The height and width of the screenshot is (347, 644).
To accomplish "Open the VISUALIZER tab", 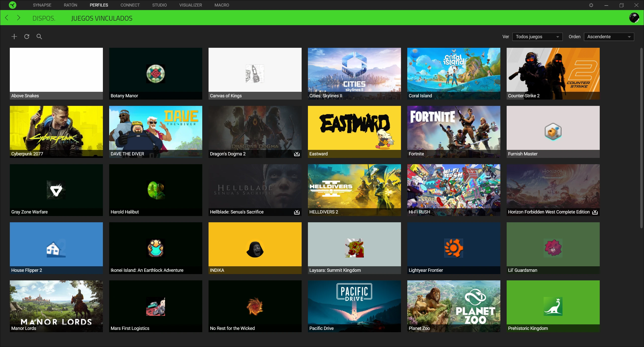I will (191, 5).
